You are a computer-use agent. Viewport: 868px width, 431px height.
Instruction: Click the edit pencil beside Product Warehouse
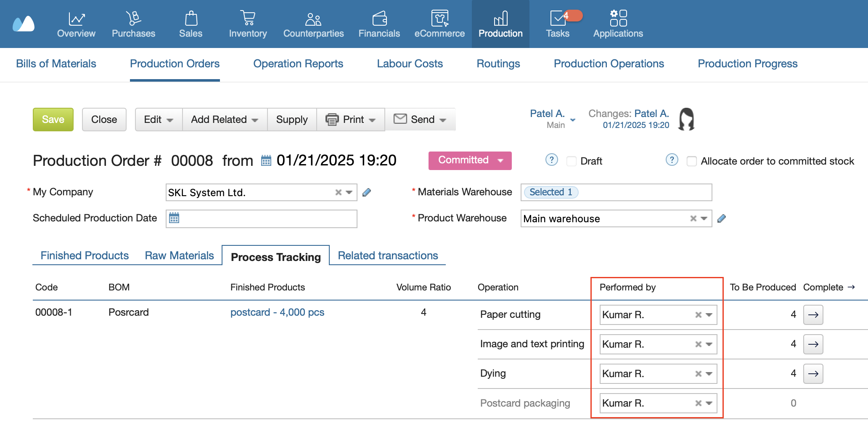click(722, 218)
